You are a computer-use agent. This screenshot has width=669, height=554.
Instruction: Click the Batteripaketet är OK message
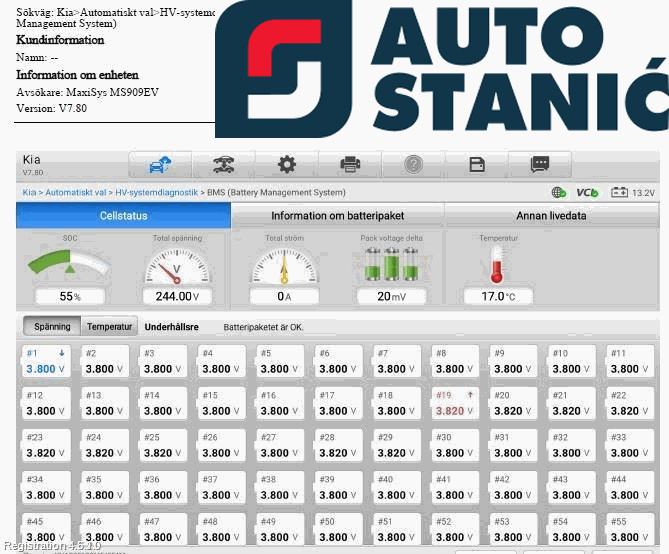click(263, 327)
